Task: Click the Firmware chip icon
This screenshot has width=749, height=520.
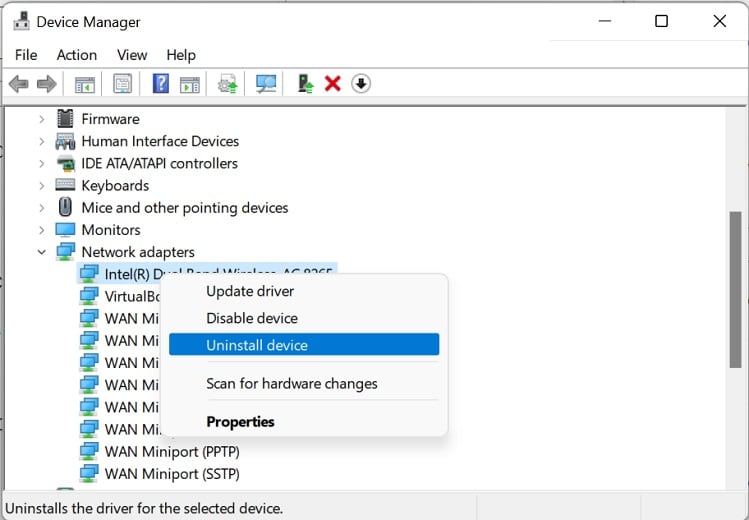Action: pos(65,118)
